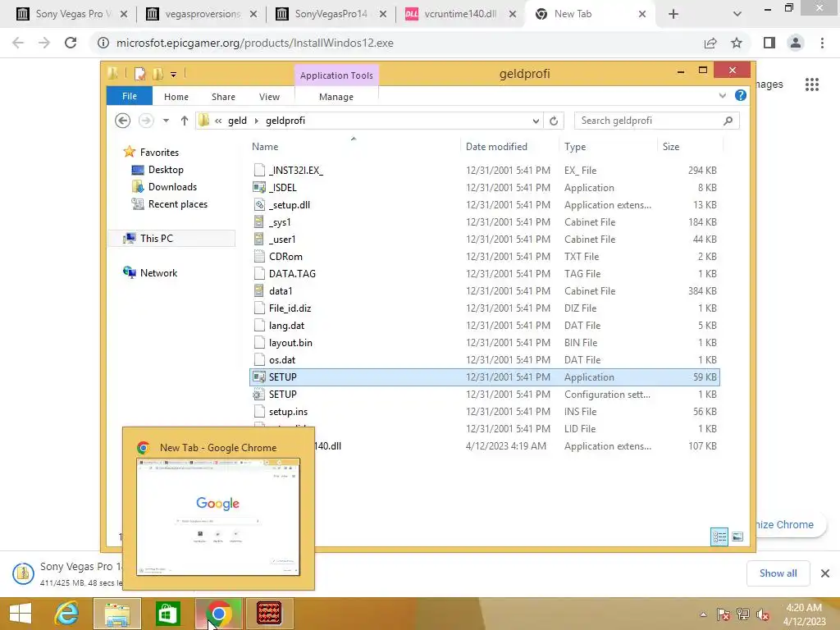Go forward in Explorer
The image size is (840, 630).
146,121
